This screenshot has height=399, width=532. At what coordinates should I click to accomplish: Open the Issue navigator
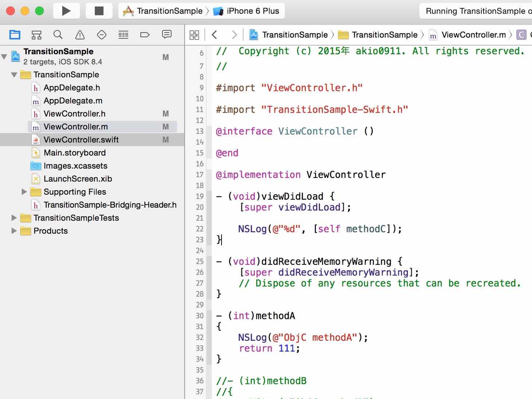tap(80, 35)
